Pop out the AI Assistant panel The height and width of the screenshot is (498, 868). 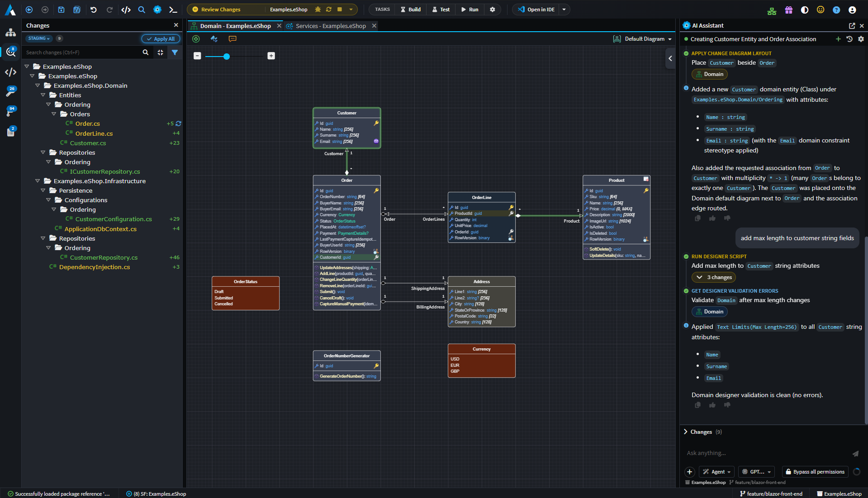point(852,26)
